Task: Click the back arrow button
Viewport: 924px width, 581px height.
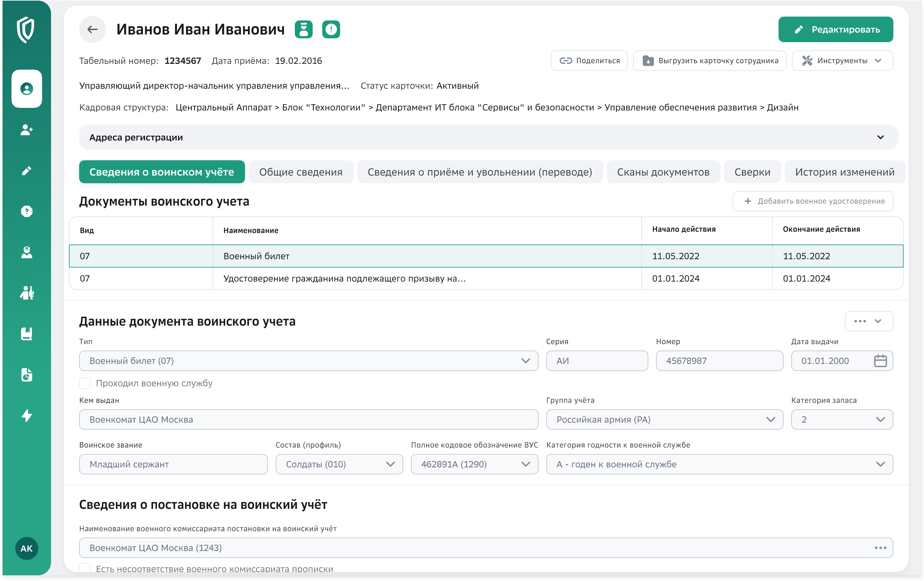Action: click(92, 30)
